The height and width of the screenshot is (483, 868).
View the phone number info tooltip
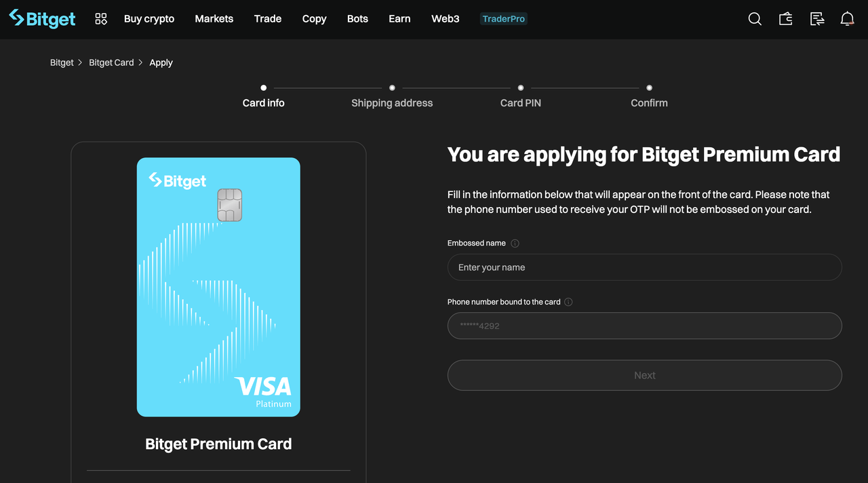[x=568, y=302]
